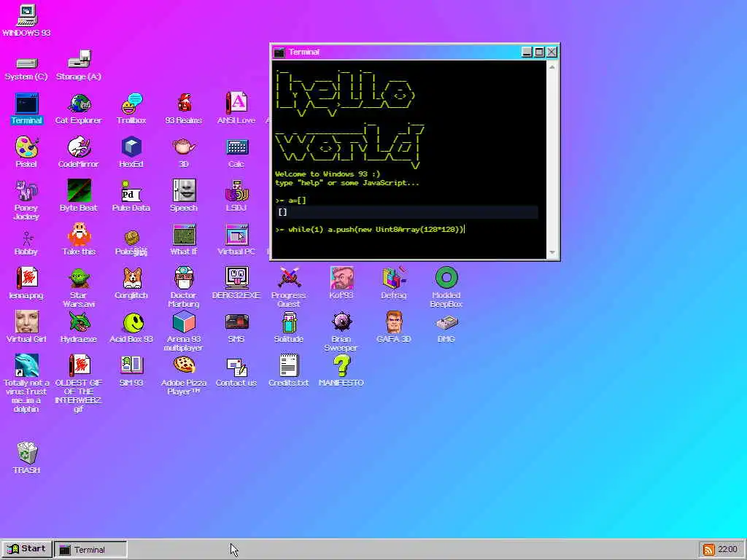Click the Terminal title bar icon

point(279,52)
